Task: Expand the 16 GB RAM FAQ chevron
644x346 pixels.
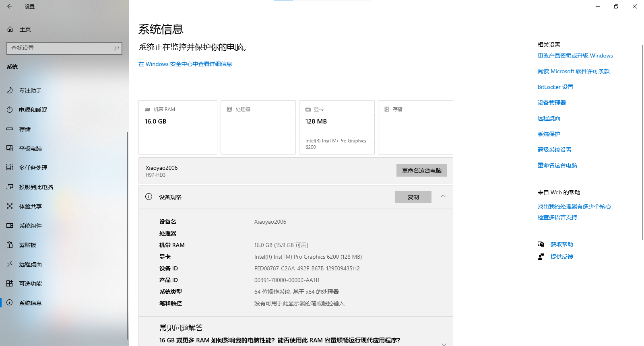Action: click(x=444, y=344)
